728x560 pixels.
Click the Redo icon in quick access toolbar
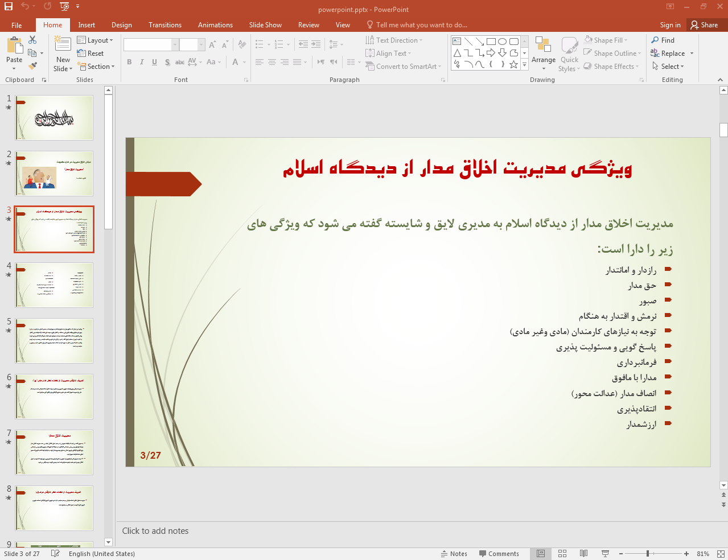coord(47,6)
